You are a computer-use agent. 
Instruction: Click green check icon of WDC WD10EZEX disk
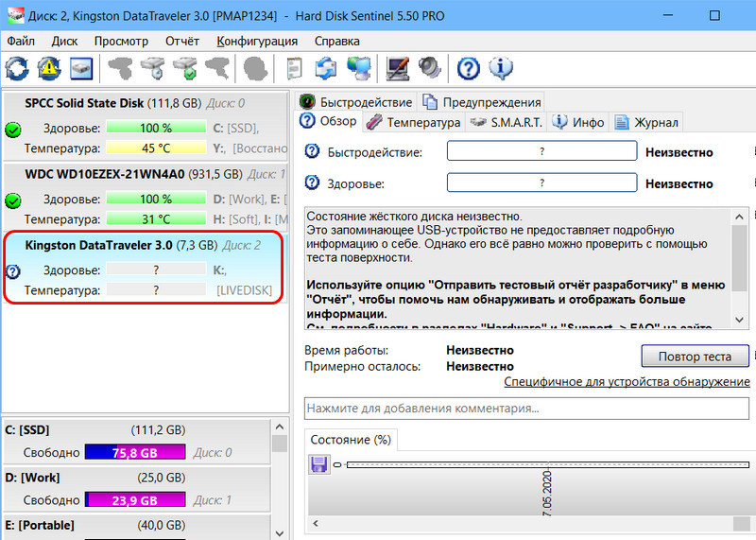[13, 200]
